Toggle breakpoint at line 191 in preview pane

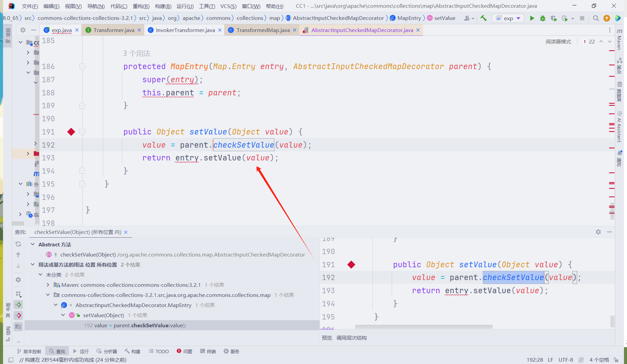351,265
